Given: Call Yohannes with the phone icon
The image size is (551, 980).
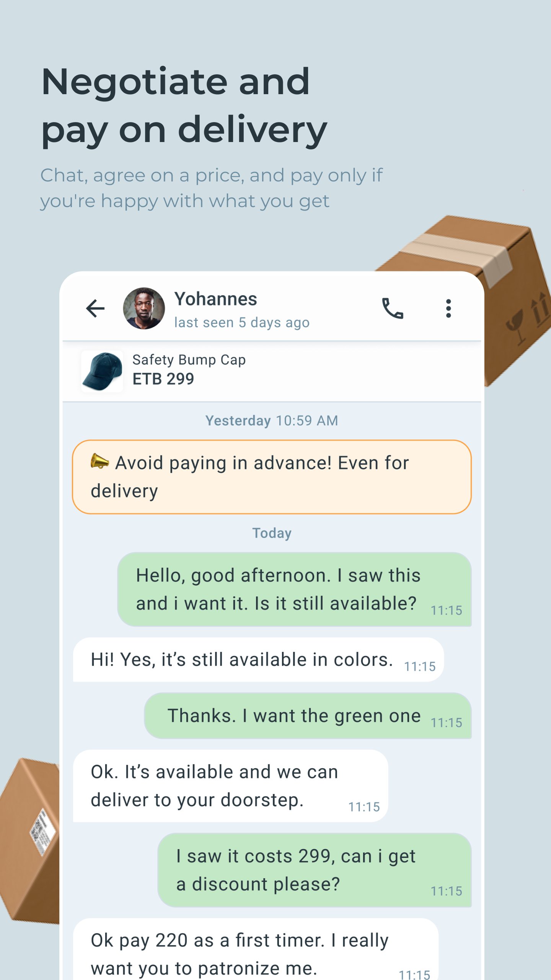Looking at the screenshot, I should [393, 309].
